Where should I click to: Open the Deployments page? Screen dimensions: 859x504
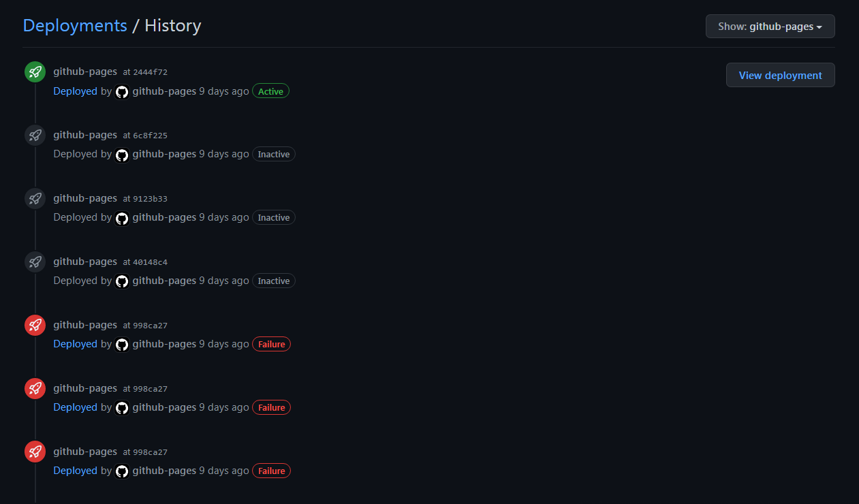click(75, 25)
